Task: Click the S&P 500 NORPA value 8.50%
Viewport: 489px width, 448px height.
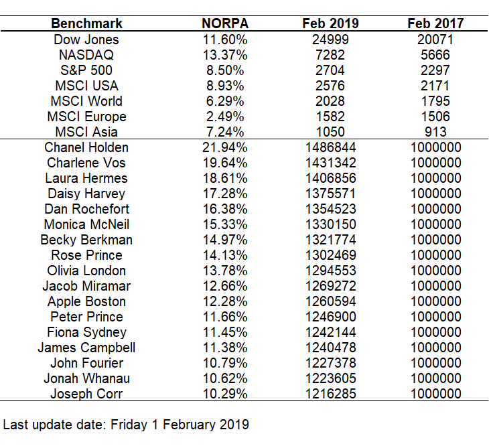Action: pyautogui.click(x=225, y=70)
